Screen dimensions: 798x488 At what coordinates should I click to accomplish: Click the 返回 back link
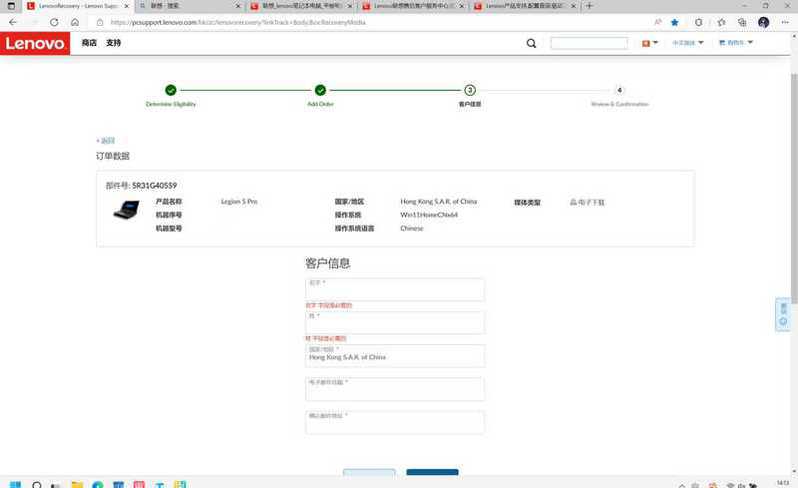pyautogui.click(x=106, y=140)
